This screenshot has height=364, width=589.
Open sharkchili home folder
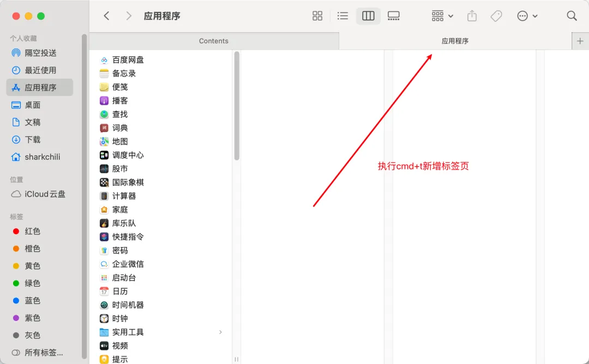[40, 157]
